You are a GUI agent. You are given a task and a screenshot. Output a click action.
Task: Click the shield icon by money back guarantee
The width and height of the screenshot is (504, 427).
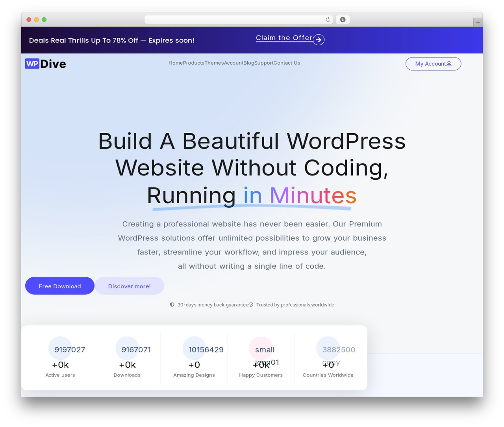tap(172, 305)
